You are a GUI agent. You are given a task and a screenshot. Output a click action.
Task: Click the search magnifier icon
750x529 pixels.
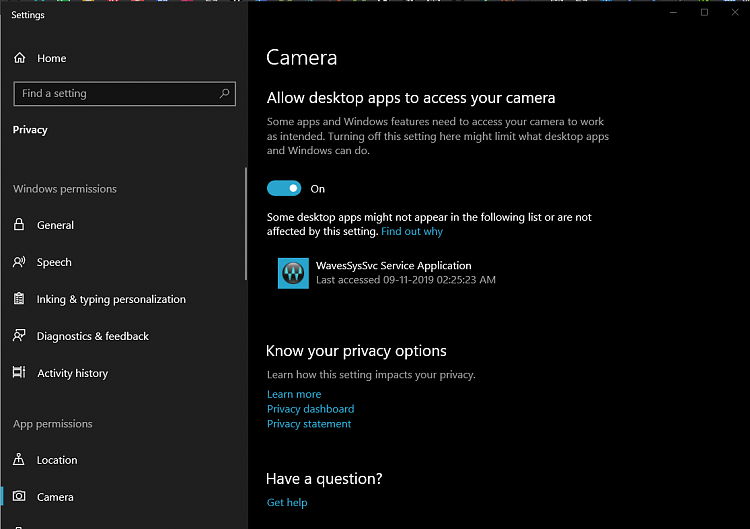pos(224,93)
